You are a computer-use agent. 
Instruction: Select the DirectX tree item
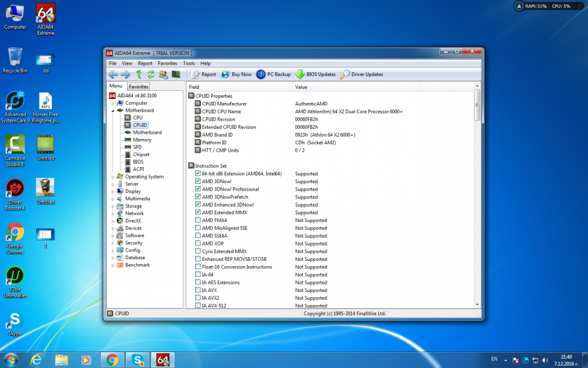[x=133, y=220]
